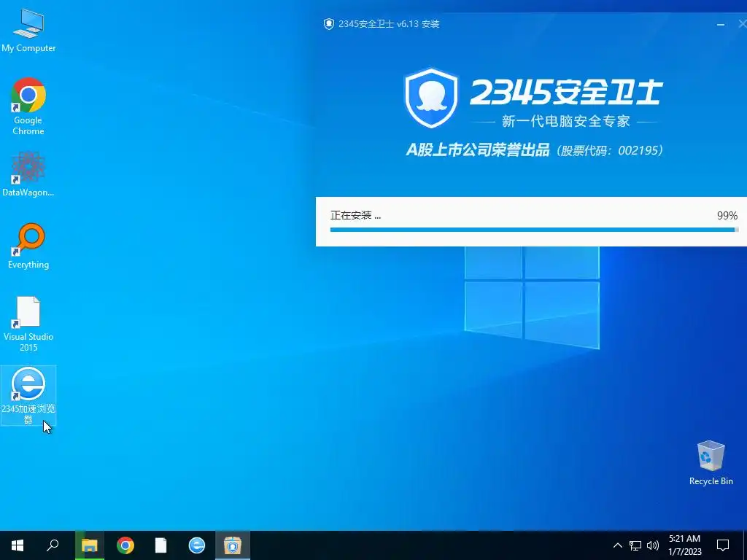This screenshot has width=747, height=560.
Task: Select the 2345加速浏览器 desktop shortcut
Action: coord(28,396)
